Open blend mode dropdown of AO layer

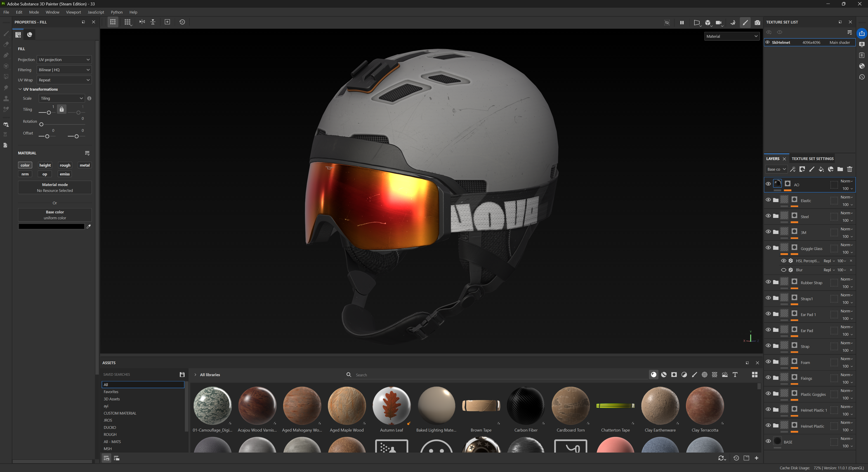[x=847, y=181]
